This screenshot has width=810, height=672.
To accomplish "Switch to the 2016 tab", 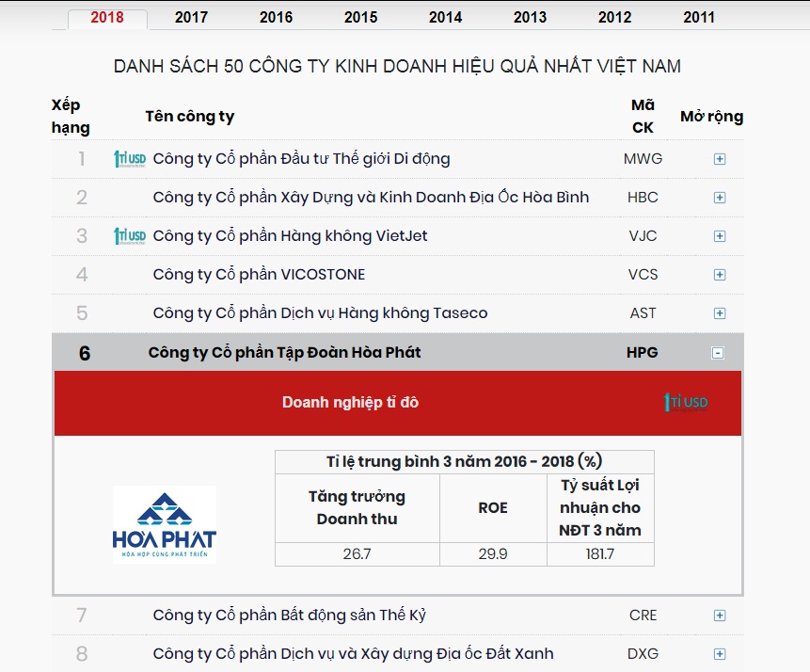I will point(277,17).
